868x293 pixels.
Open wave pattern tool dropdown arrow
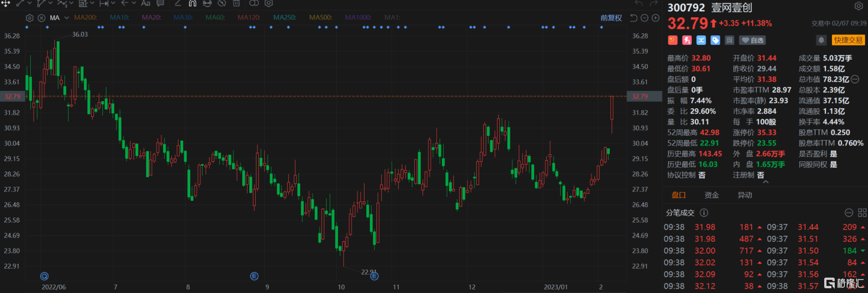pyautogui.click(x=71, y=3)
